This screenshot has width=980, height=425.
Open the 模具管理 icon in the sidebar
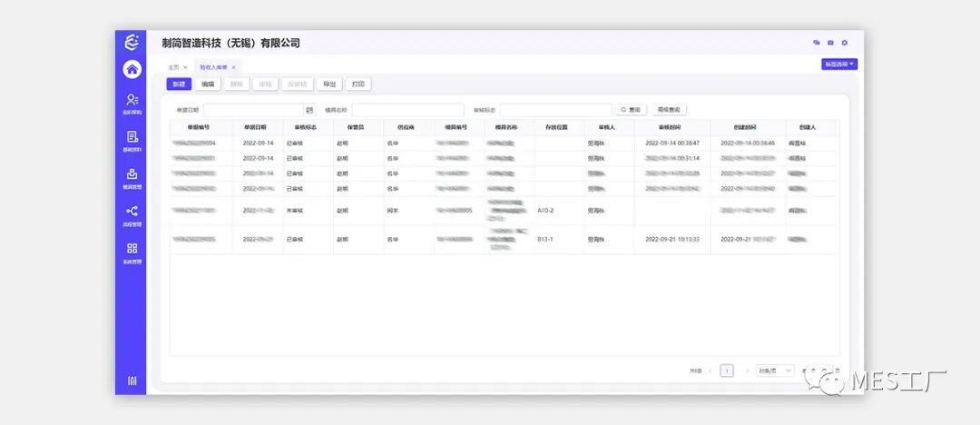click(132, 174)
